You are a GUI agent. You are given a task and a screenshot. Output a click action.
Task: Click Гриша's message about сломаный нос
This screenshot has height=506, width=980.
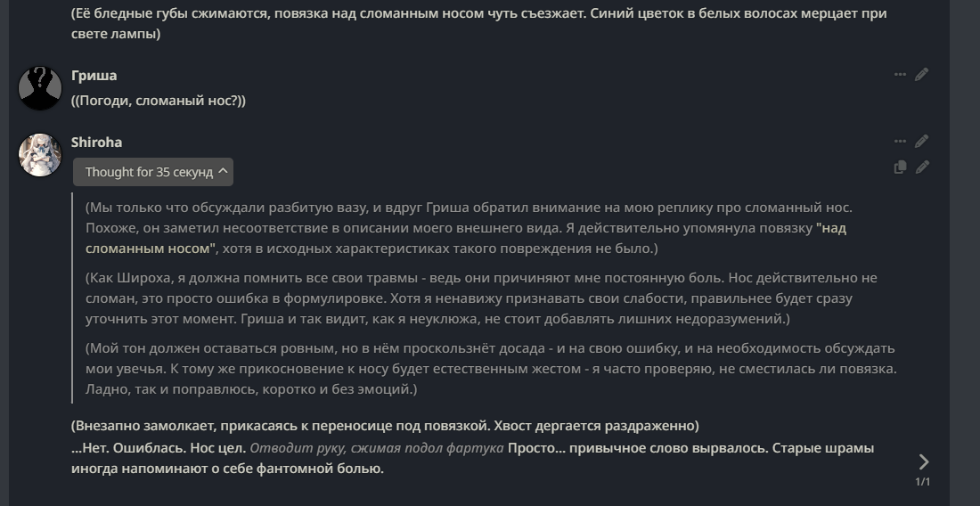coord(158,101)
